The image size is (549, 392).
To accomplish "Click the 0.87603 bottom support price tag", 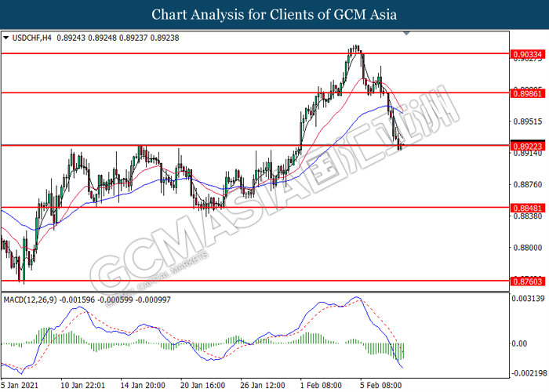I will pos(527,280).
